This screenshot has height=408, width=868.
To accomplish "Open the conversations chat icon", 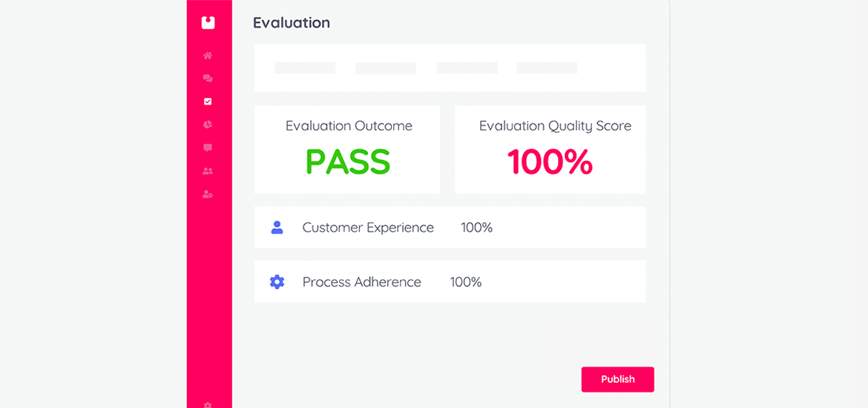I will [x=208, y=79].
